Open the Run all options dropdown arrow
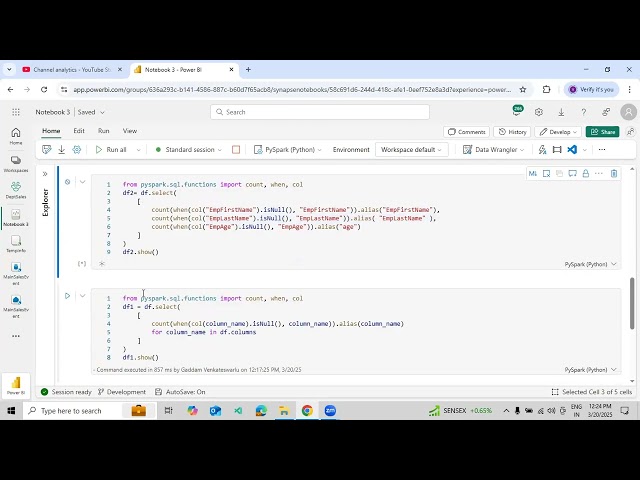Viewport: 640px width, 480px height. pos(138,150)
